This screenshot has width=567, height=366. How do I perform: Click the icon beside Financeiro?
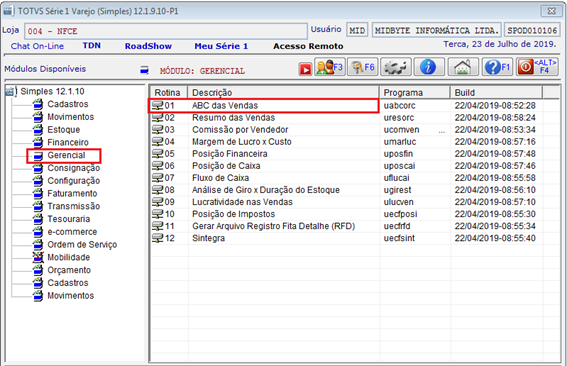38,142
